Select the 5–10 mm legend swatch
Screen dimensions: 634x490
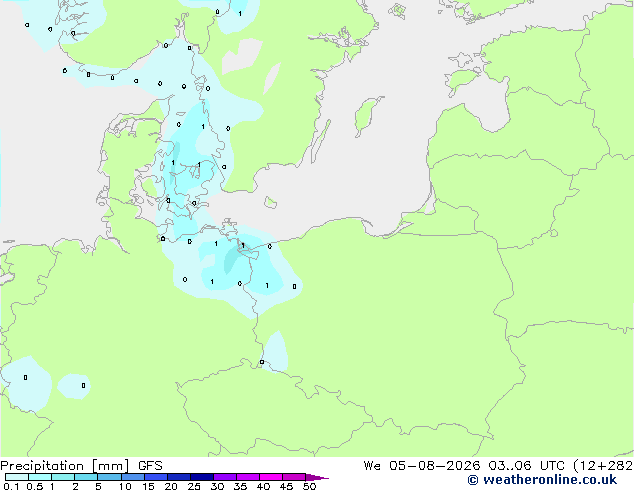point(109,477)
